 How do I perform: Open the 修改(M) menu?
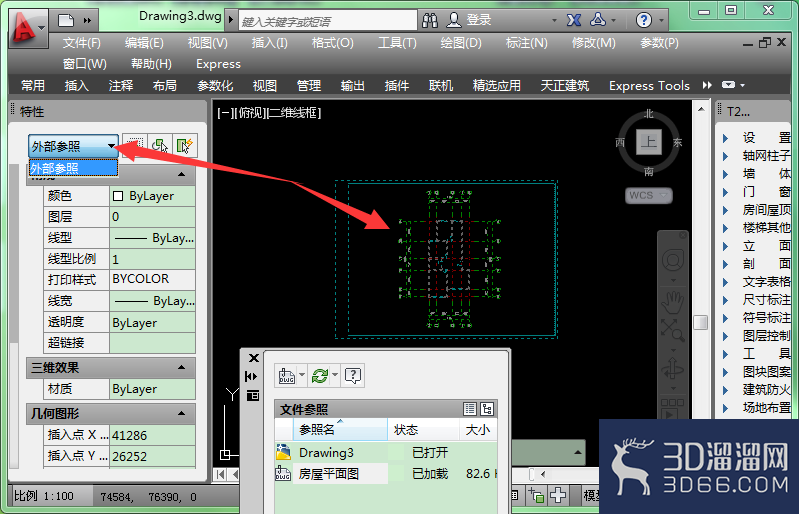pos(593,43)
